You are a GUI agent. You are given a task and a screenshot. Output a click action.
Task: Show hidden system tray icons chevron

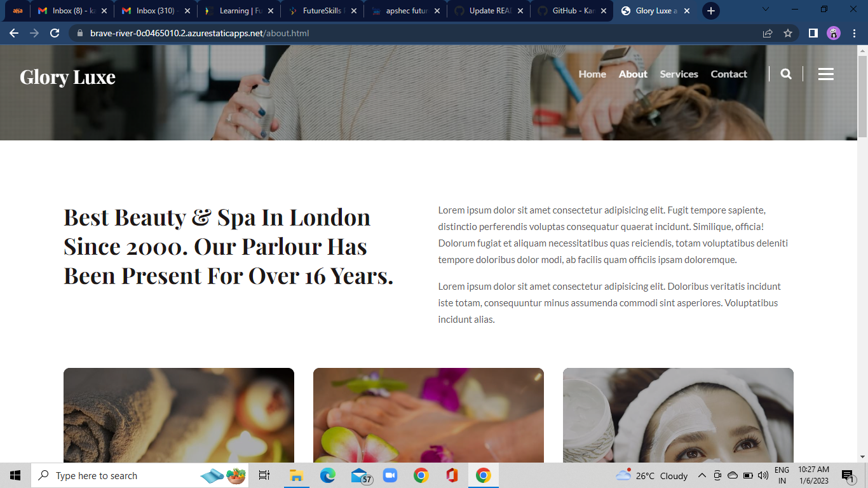click(x=702, y=475)
